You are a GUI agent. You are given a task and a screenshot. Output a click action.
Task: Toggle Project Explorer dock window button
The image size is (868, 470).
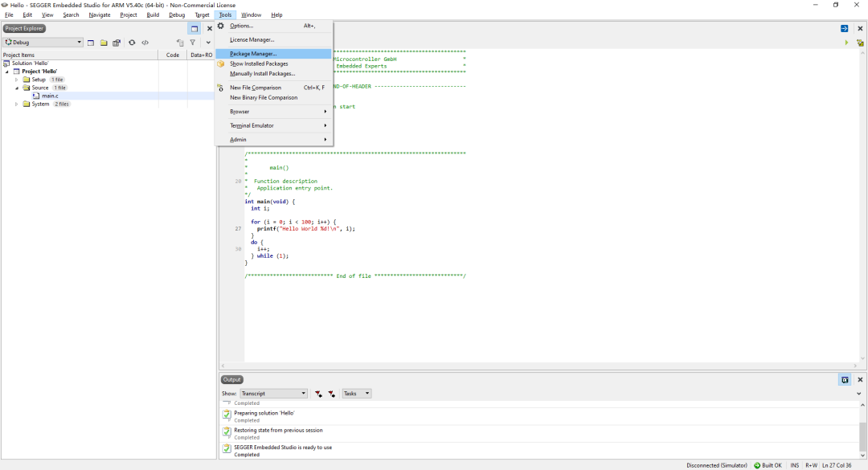[194, 28]
